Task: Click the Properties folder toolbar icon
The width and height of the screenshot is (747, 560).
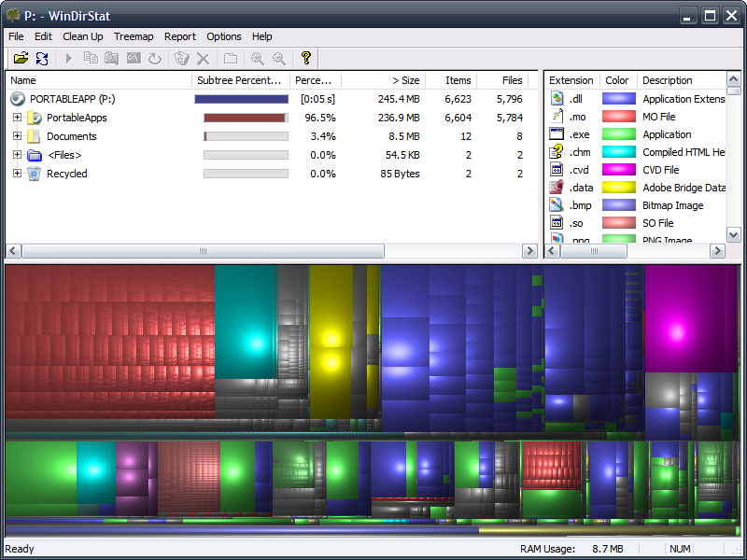Action: (x=231, y=58)
